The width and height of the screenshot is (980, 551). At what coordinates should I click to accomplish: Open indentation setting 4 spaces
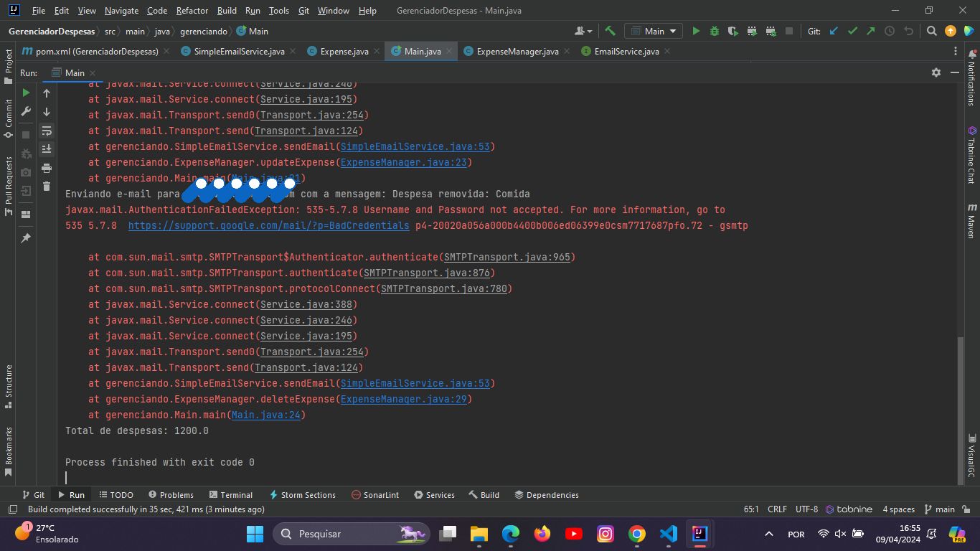click(x=898, y=509)
